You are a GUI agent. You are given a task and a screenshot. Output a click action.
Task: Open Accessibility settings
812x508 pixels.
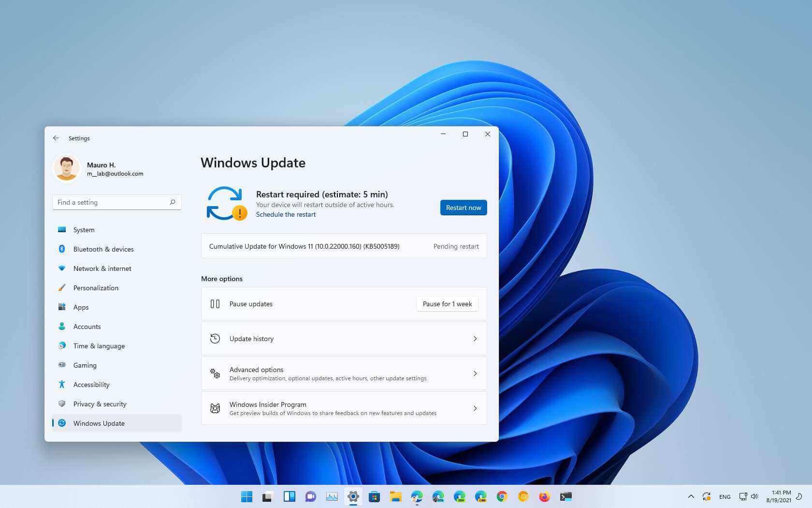click(91, 385)
